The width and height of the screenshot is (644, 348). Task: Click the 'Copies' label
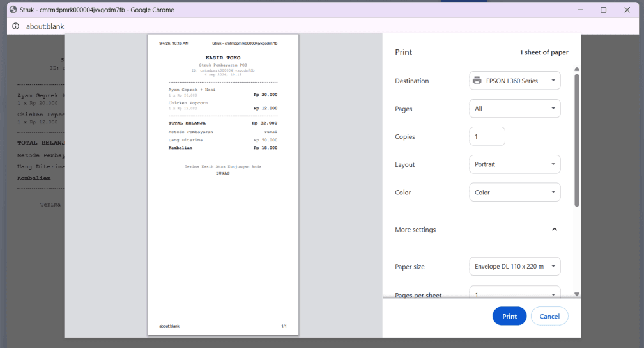405,136
